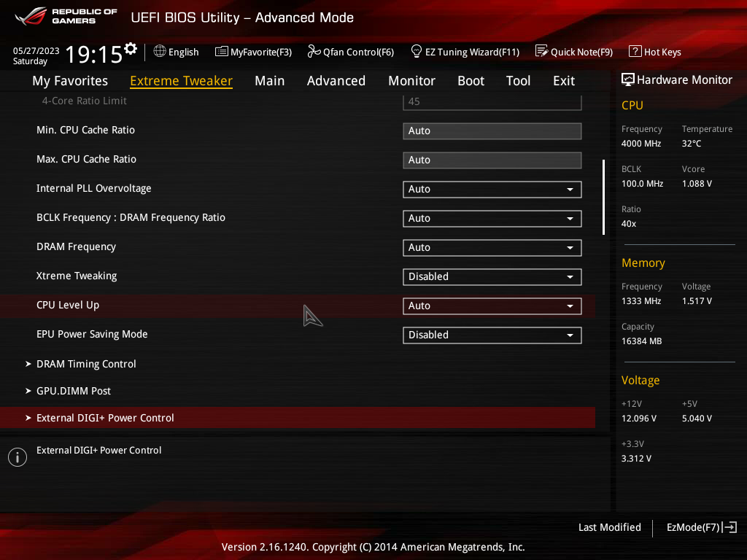Click the Max. CPU Cache Ratio field
This screenshot has height=560, width=747.
(x=492, y=160)
